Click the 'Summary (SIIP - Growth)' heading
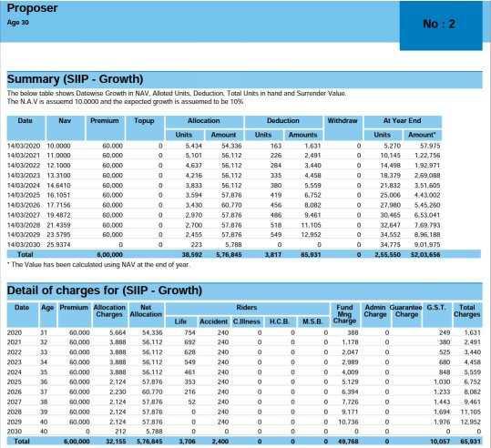Screen dimensions: 491x448 click(75, 79)
